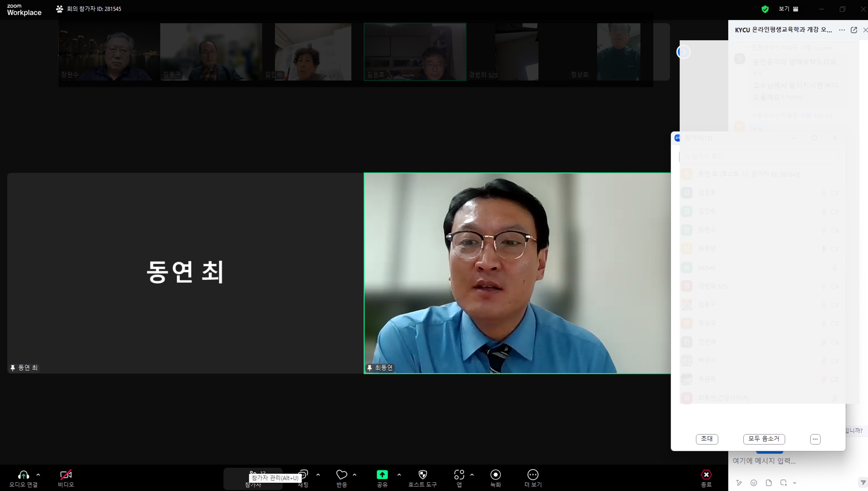Expand the Reactions options caret
Screen dimensions: 868x491
tap(354, 475)
